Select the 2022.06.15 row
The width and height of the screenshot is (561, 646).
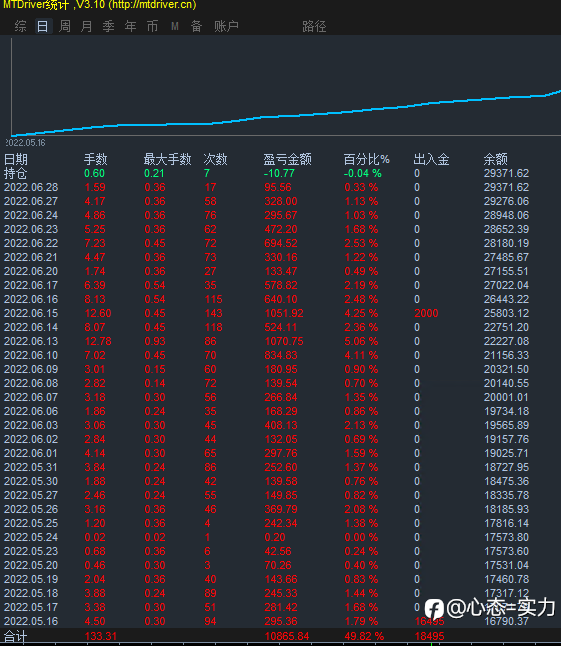point(280,313)
